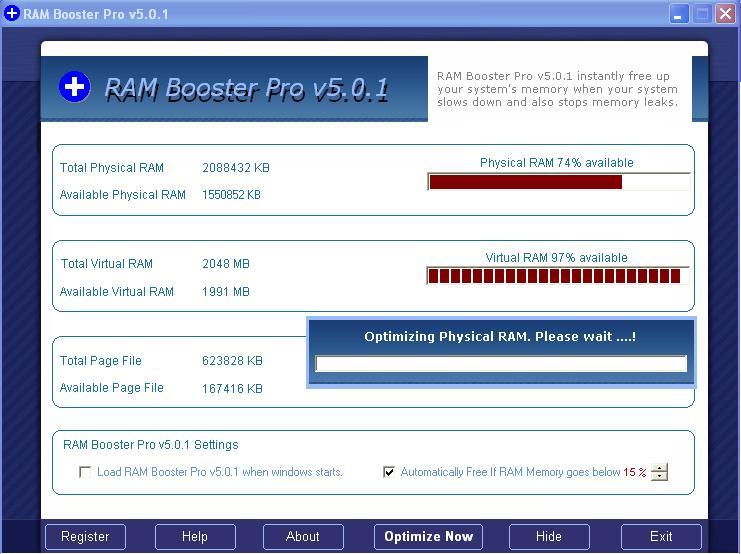The width and height of the screenshot is (741, 554).
Task: Increase the RAM threshold percentage stepper
Action: tap(659, 467)
